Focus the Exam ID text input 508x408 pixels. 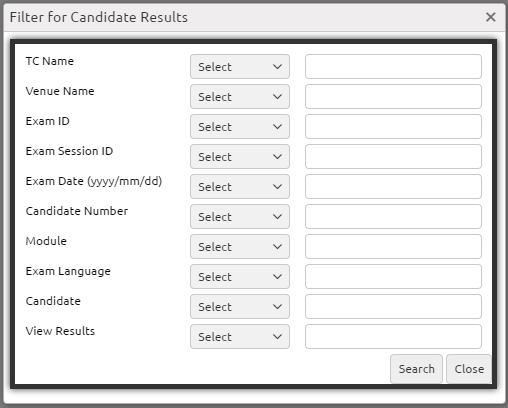pyautogui.click(x=393, y=127)
